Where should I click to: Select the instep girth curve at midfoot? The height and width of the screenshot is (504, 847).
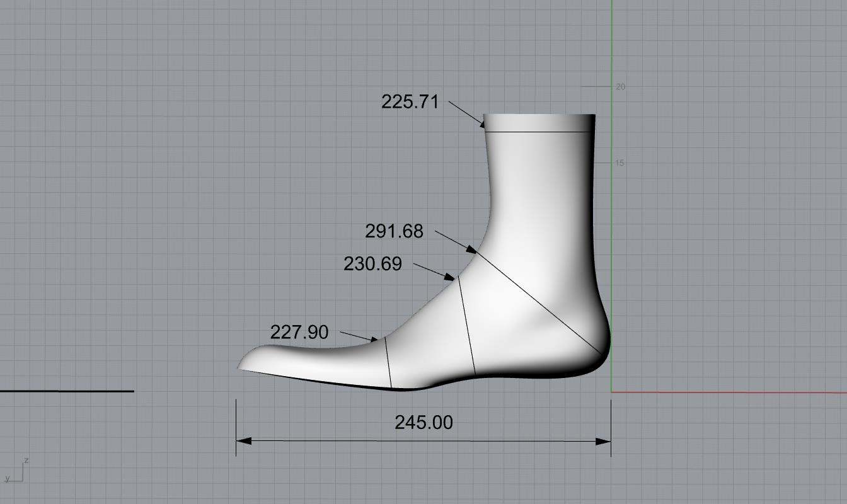(x=467, y=326)
